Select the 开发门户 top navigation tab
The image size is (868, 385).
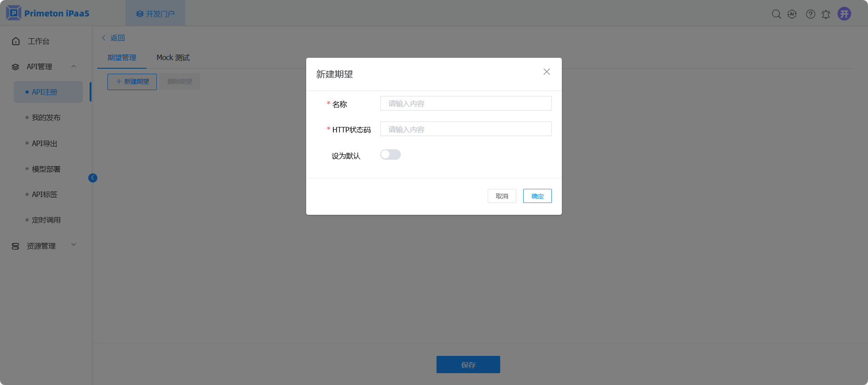155,14
